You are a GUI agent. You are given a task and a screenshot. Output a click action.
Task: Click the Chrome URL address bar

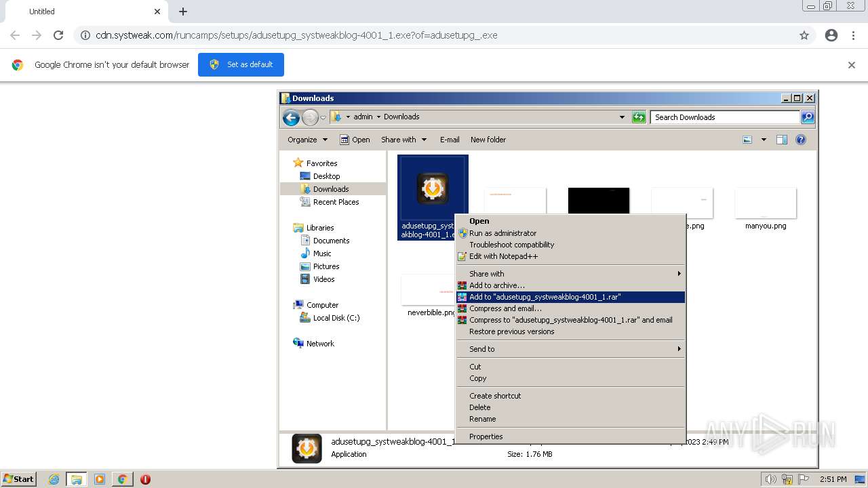pyautogui.click(x=434, y=35)
